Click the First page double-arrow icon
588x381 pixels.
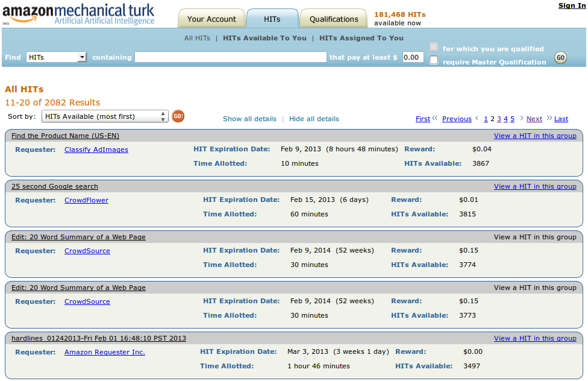click(x=435, y=118)
